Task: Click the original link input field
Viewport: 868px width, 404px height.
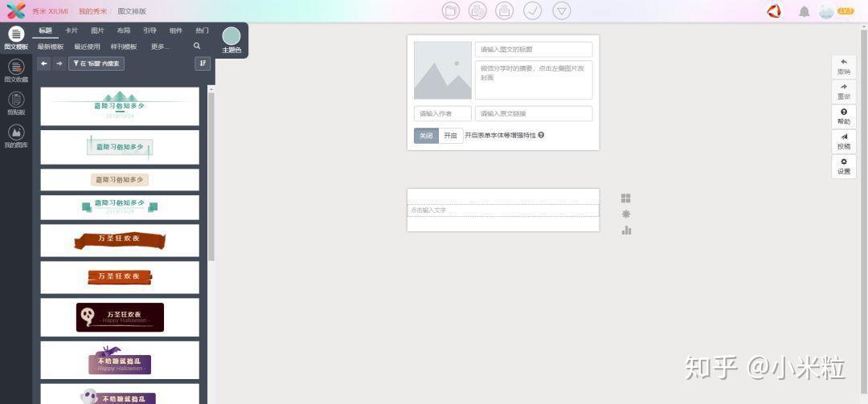Action: [534, 113]
